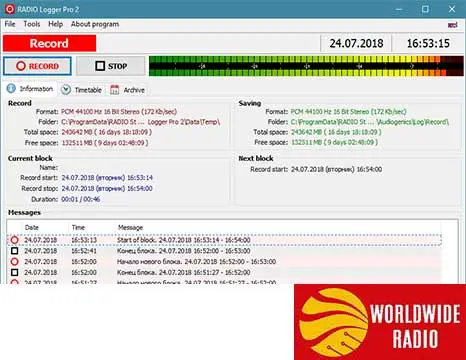Viewport: 466px width, 360px height.
Task: Click the Saving folder path ending in Log\Record\
Action: point(370,122)
